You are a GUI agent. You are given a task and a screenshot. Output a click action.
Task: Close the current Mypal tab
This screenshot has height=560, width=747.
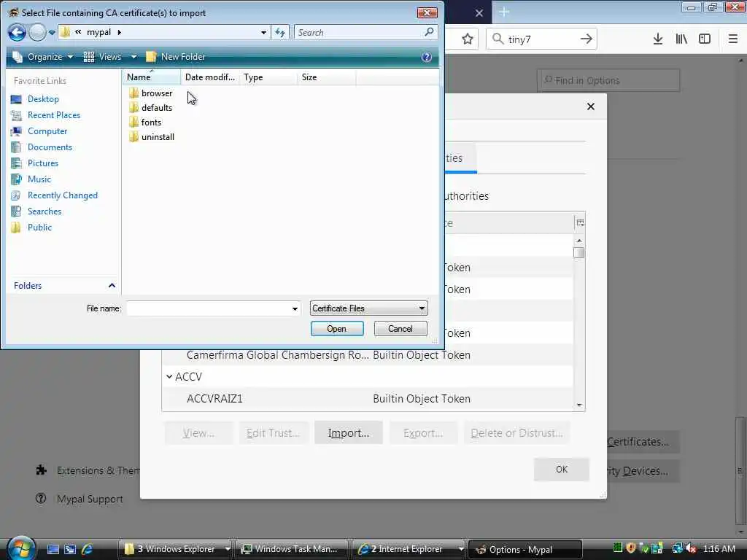[479, 13]
